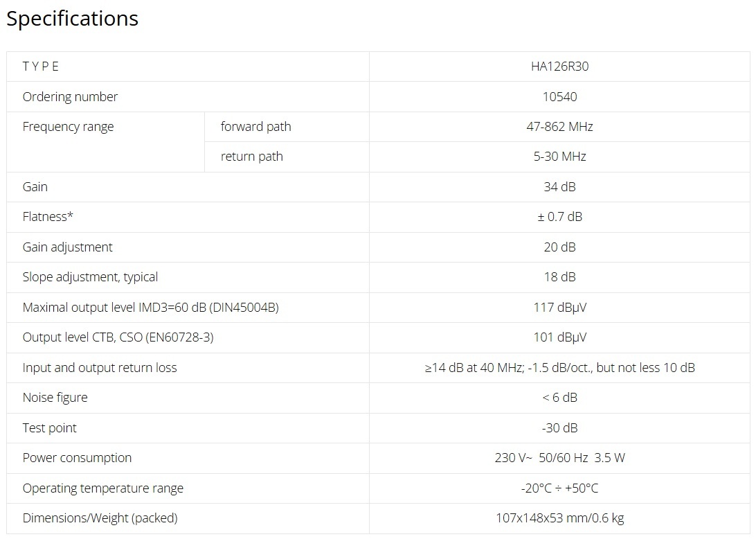Select the 'Flatness*' row label
This screenshot has width=756, height=539.
tap(48, 217)
